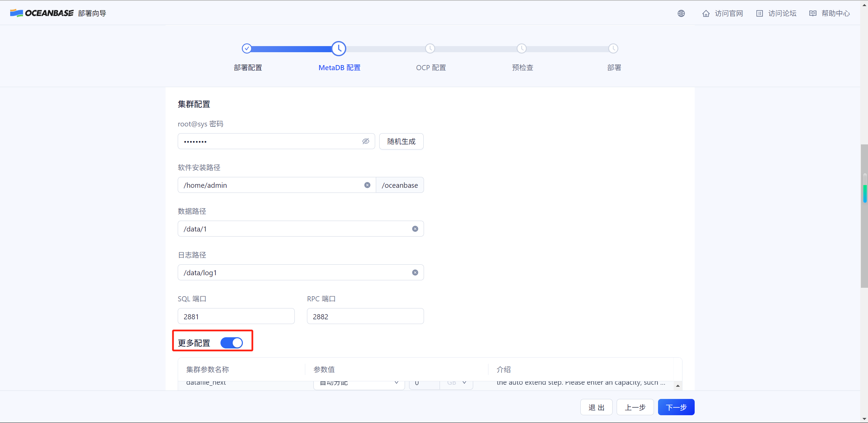The height and width of the screenshot is (423, 868).
Task: Click the OCP 配置 step
Action: coord(430,48)
